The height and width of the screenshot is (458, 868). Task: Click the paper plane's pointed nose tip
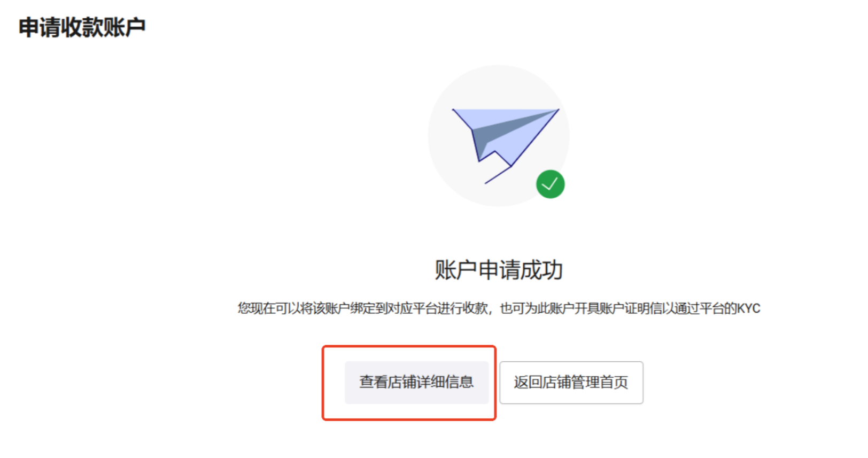pyautogui.click(x=557, y=111)
